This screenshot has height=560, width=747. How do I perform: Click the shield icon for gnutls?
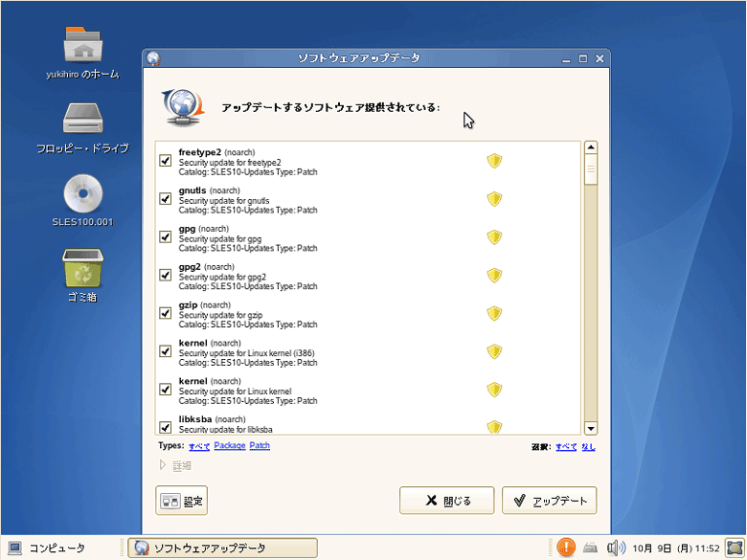(x=494, y=199)
